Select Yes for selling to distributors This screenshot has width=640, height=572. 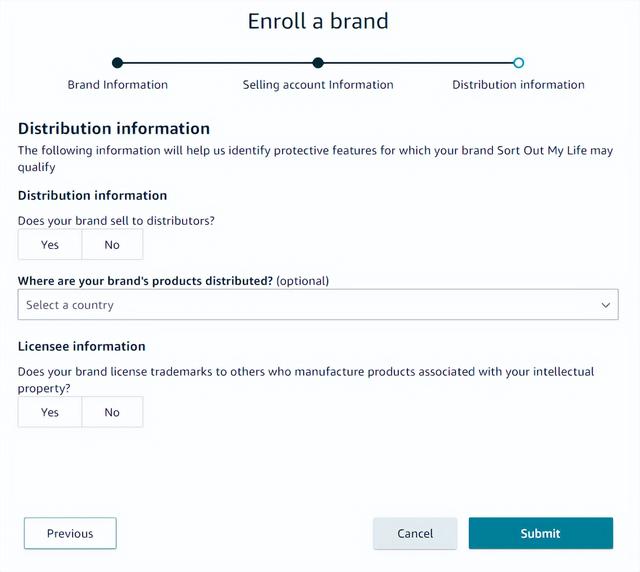pyautogui.click(x=50, y=245)
